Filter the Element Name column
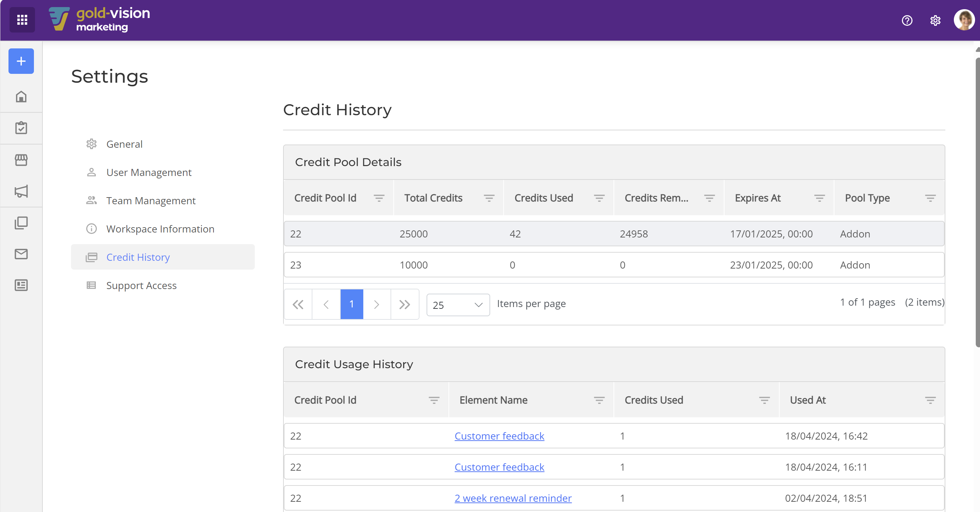Viewport: 980px width, 512px height. (599, 400)
